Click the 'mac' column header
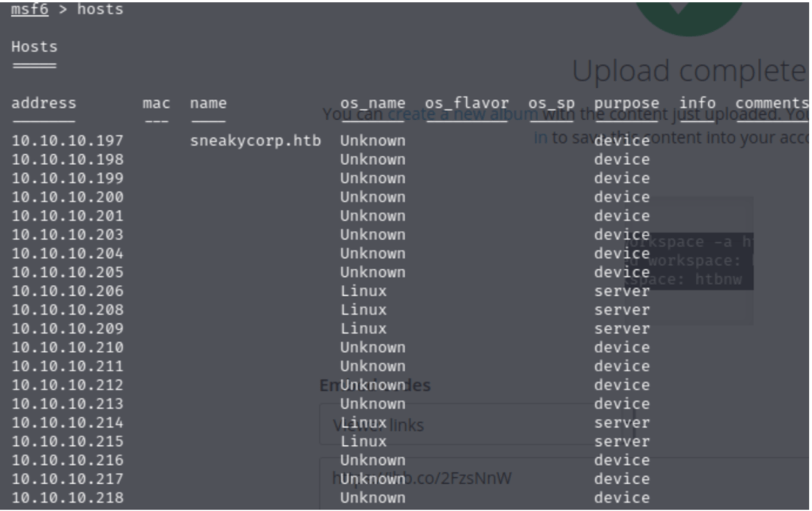812x511 pixels. coord(156,103)
